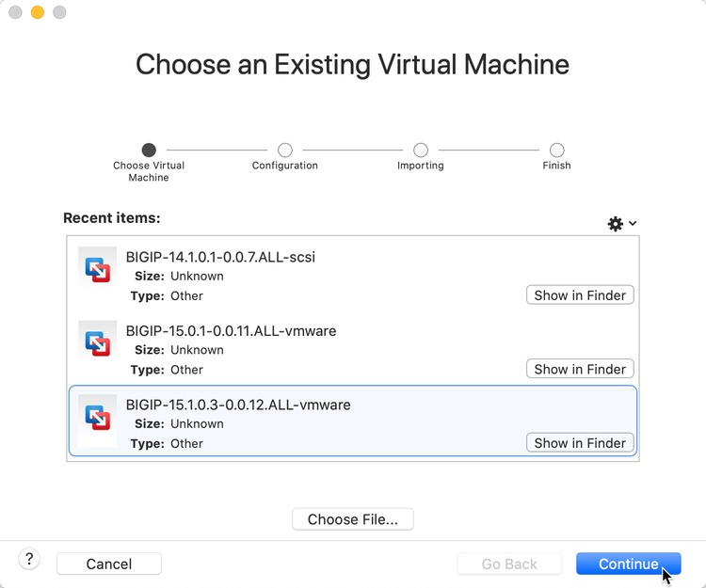Cancel the import dialog
The width and height of the screenshot is (706, 588).
pyautogui.click(x=109, y=564)
